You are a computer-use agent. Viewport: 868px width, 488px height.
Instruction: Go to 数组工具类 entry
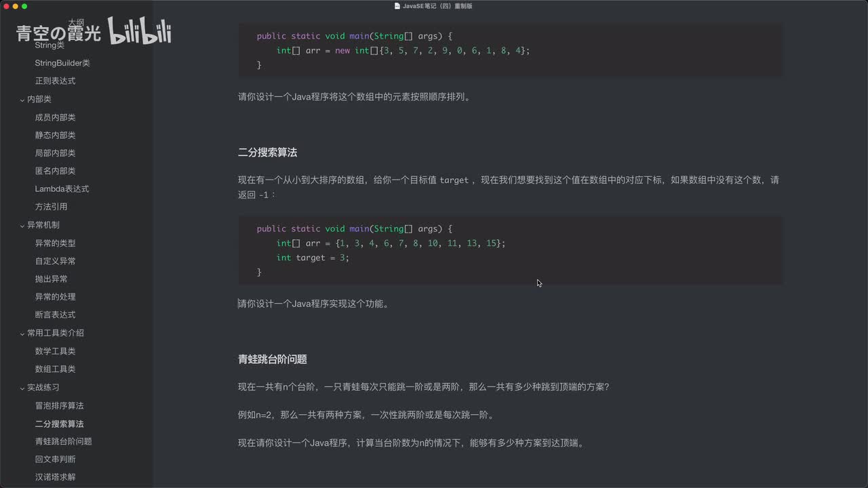pyautogui.click(x=55, y=369)
